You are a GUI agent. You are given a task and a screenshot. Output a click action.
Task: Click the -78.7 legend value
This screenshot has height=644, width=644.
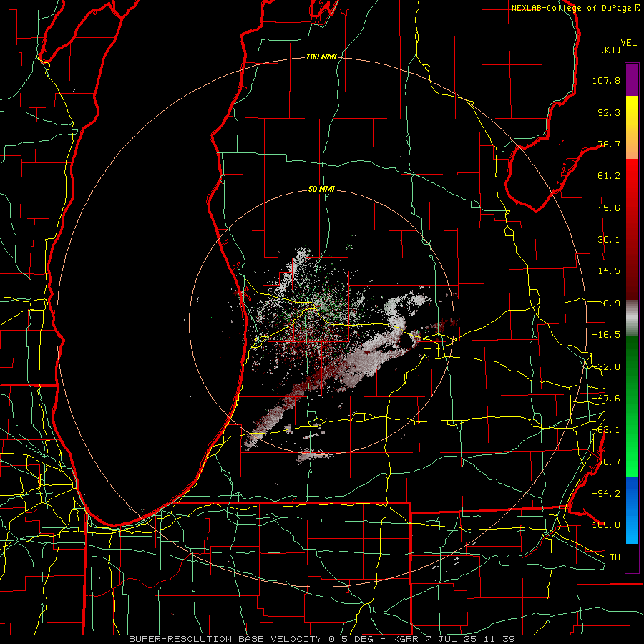[x=606, y=462]
